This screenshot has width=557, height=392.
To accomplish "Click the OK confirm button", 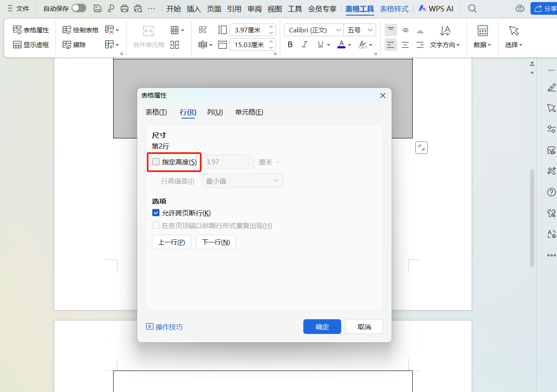I will 322,327.
